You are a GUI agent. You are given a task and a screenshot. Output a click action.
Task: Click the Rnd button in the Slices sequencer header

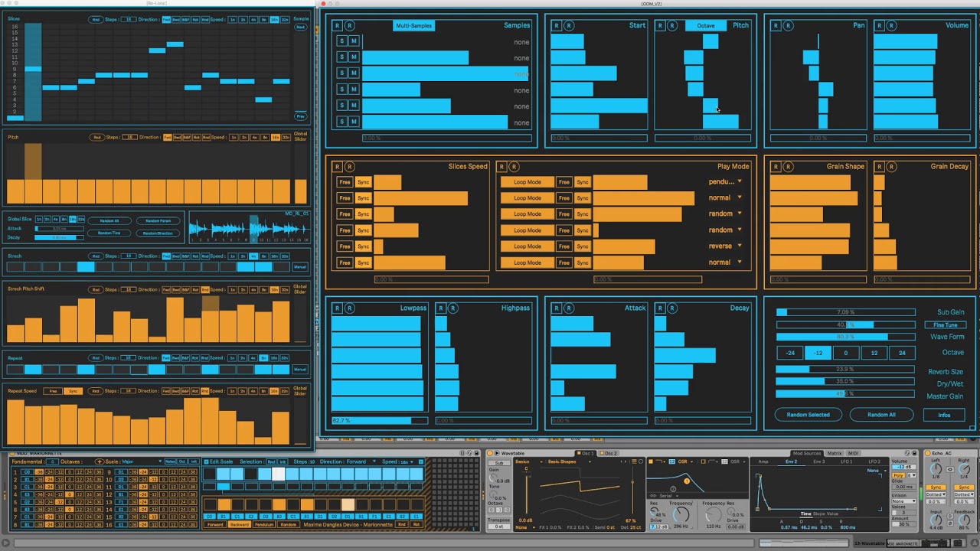[x=96, y=20]
